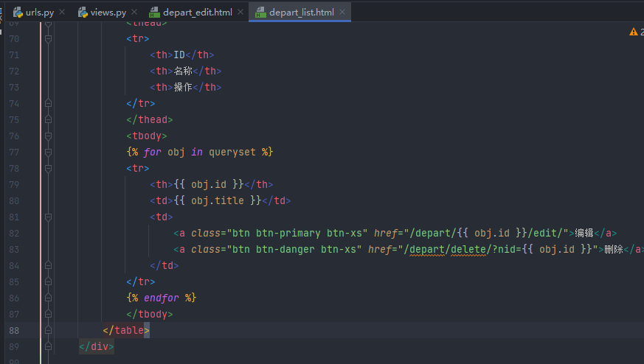Click the queryset variable in for loop
Image resolution: width=644 pixels, height=364 pixels.
232,153
